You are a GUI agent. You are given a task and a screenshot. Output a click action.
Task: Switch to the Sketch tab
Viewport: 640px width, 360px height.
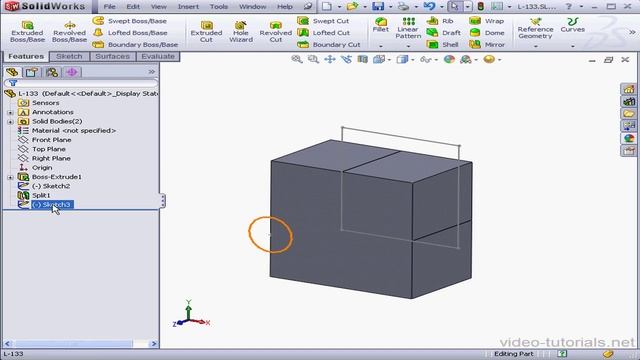tap(69, 56)
